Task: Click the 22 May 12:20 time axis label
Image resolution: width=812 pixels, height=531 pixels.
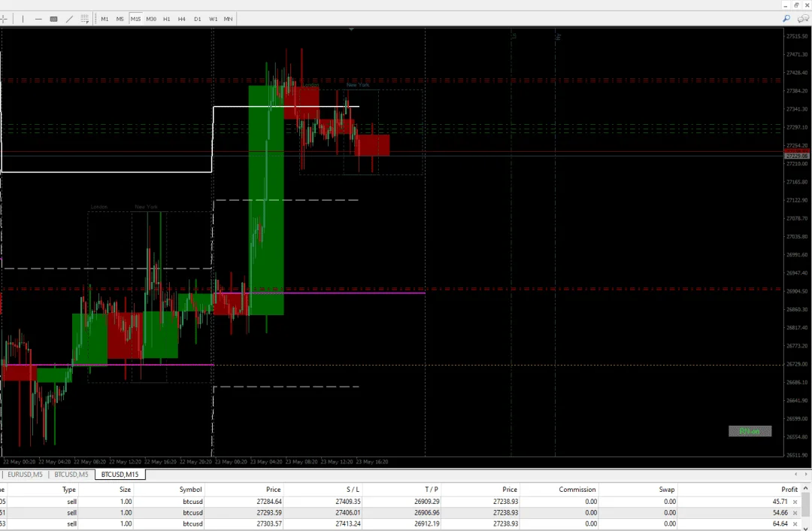Action: point(126,462)
